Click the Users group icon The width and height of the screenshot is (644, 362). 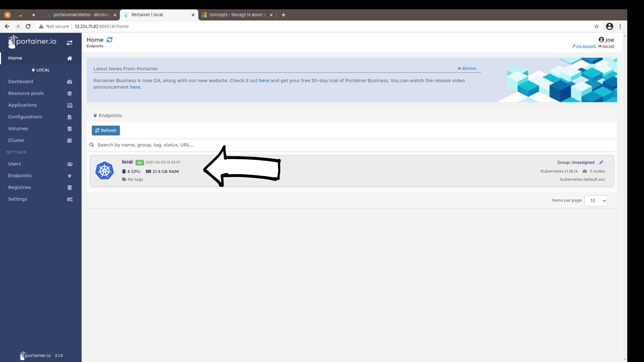tap(69, 164)
